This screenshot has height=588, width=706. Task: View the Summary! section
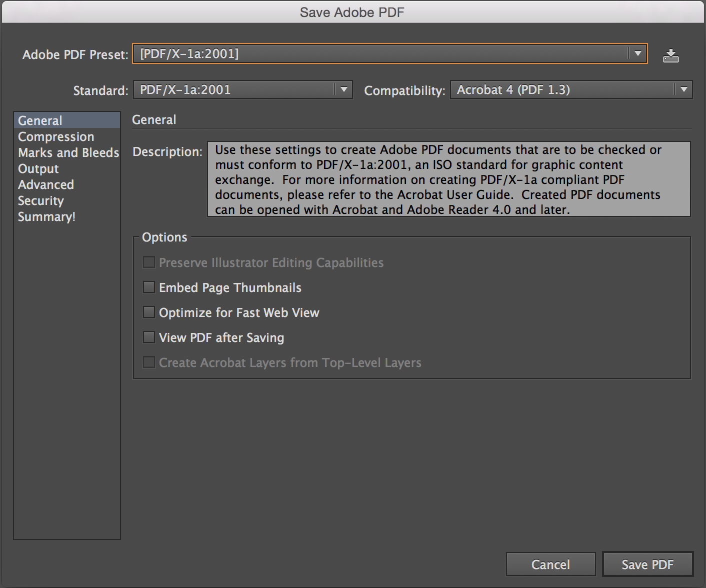point(67,216)
